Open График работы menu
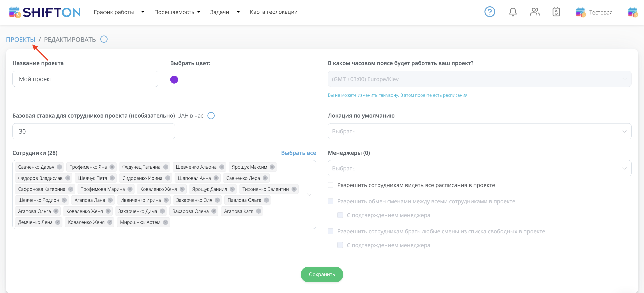Screen dimensions: 644x293 (119, 12)
